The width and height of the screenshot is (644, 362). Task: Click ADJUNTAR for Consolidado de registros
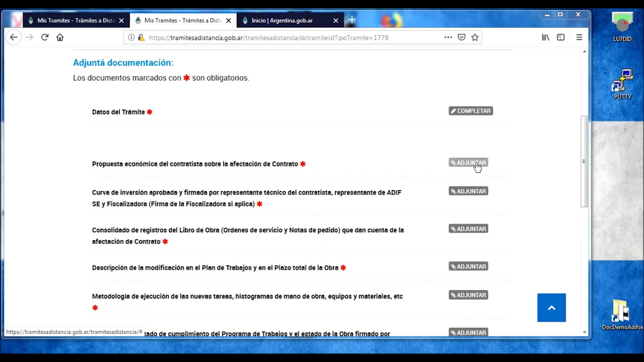(468, 229)
